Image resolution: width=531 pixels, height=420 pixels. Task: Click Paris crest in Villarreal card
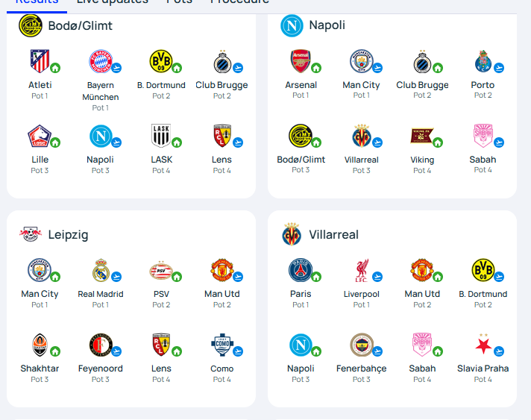(301, 270)
